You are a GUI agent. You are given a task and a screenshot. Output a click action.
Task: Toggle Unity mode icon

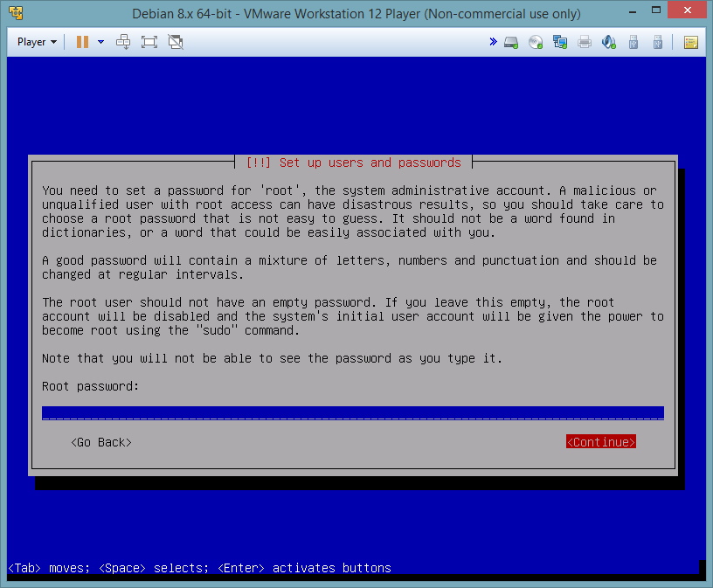(x=176, y=42)
